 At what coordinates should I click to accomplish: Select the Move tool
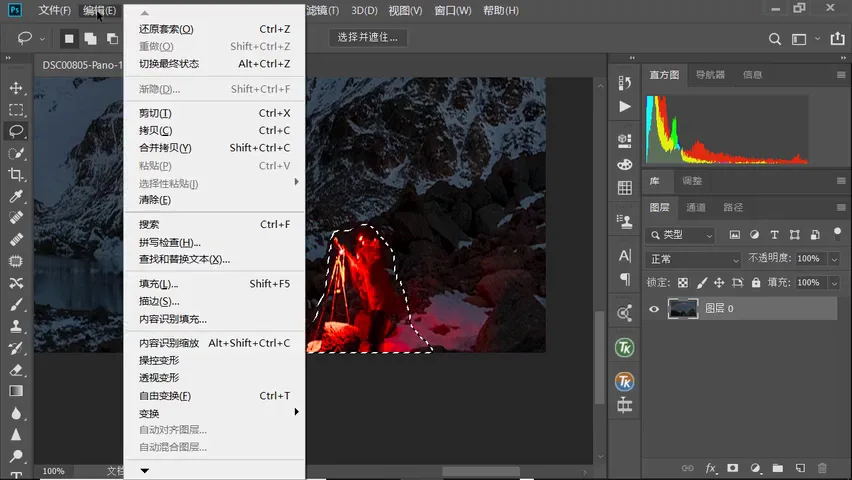[x=16, y=88]
